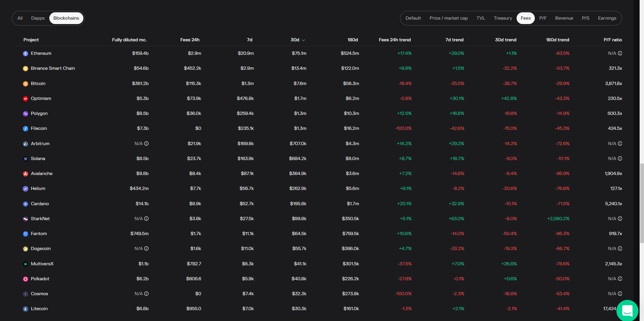The width and height of the screenshot is (644, 321).
Task: Click the Filecoin logo icon
Action: [26, 129]
